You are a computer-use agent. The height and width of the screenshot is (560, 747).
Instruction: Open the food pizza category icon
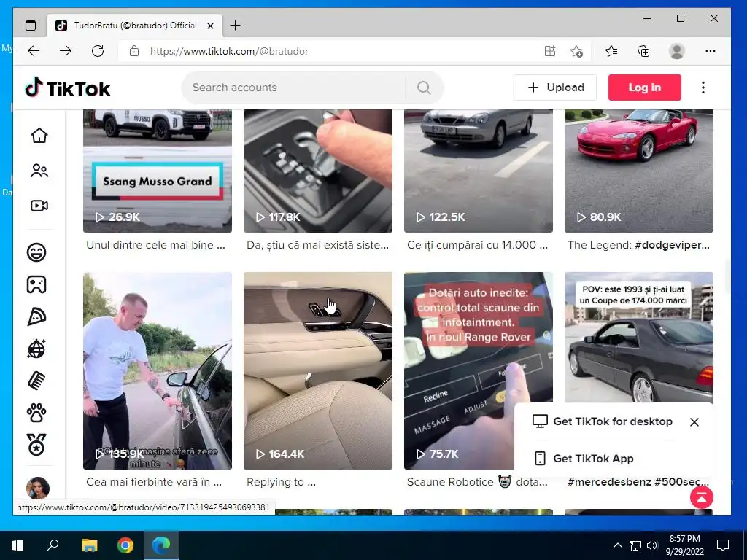pos(36,316)
